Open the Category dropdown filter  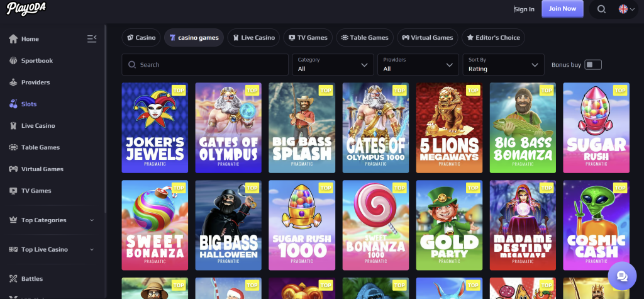[x=333, y=65]
